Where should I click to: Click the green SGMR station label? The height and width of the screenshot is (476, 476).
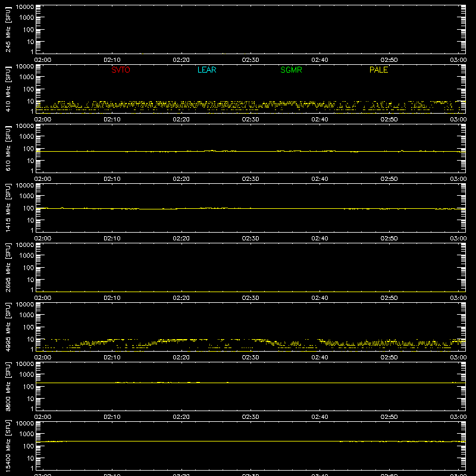click(291, 70)
